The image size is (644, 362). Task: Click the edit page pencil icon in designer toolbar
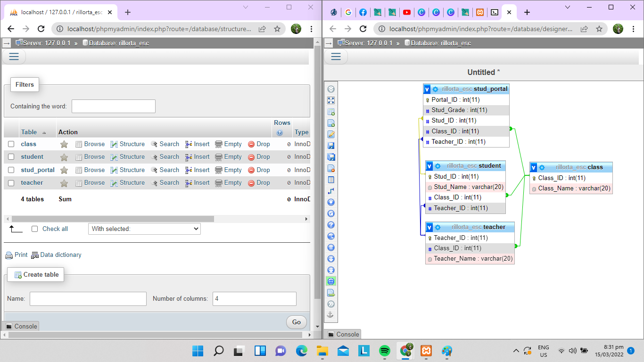pos(331,134)
